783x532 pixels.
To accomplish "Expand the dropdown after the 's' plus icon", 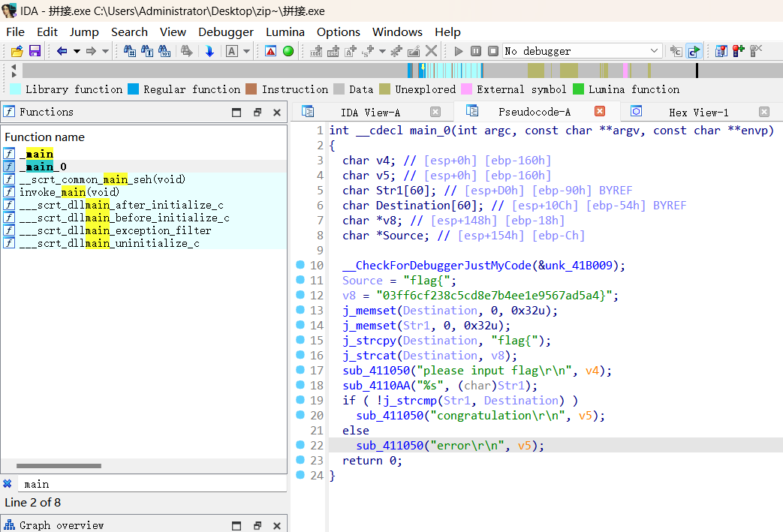I will [383, 51].
